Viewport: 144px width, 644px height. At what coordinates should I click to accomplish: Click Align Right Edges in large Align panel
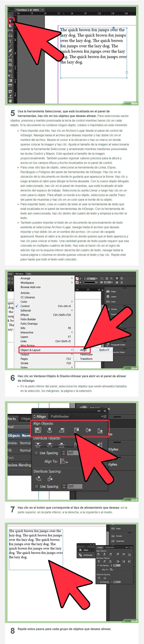62,430
